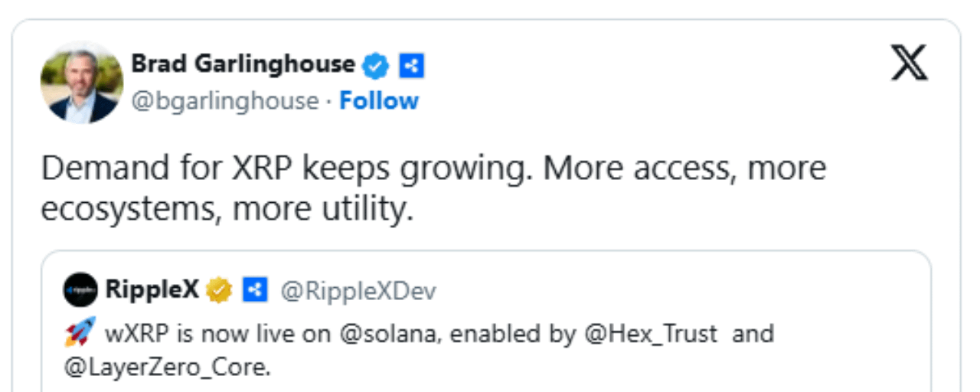This screenshot has width=980, height=392.
Task: Open Brad Garlinghouse's profile photo
Action: coord(82,82)
